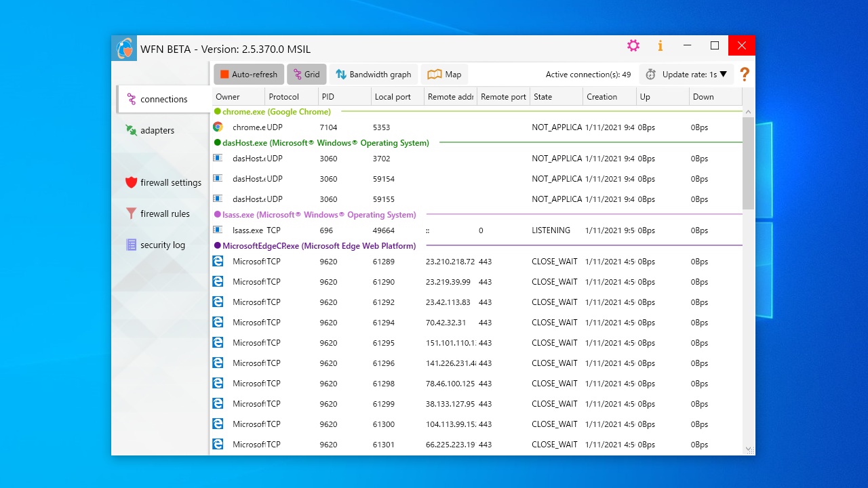Click the Edge icon on the port 61298 row

click(218, 383)
